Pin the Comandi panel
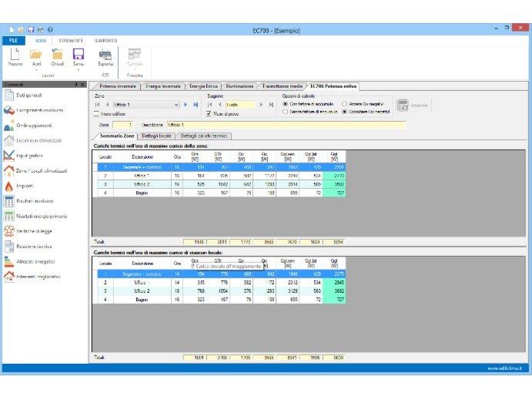532x400 pixels. point(76,85)
